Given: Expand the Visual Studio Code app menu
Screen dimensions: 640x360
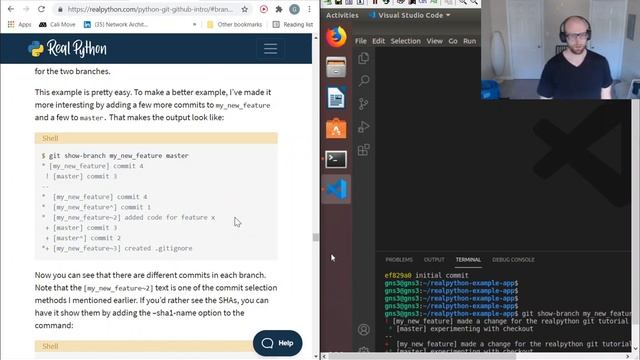Looking at the screenshot, I should click(x=409, y=15).
